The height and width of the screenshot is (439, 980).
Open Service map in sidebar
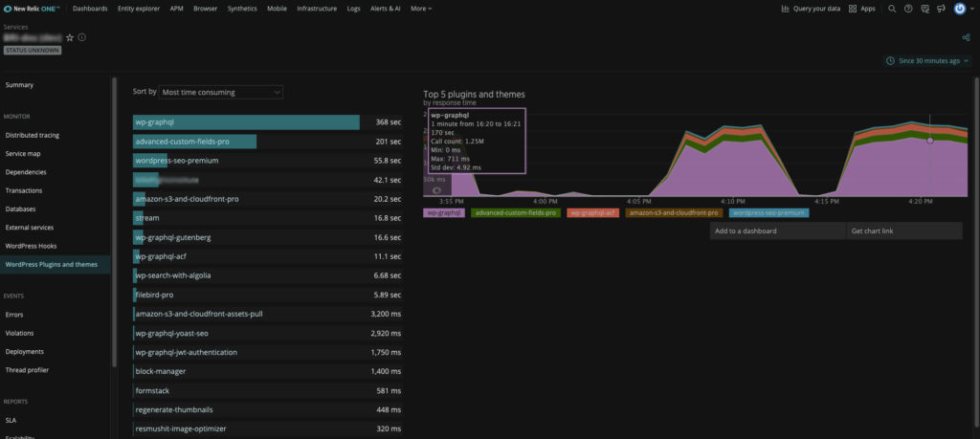[23, 154]
